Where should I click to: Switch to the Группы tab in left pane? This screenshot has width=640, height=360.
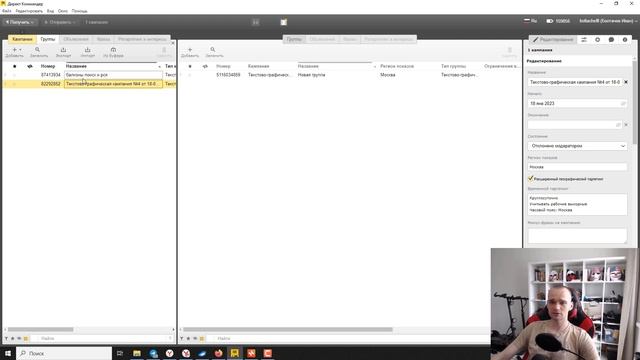point(48,39)
